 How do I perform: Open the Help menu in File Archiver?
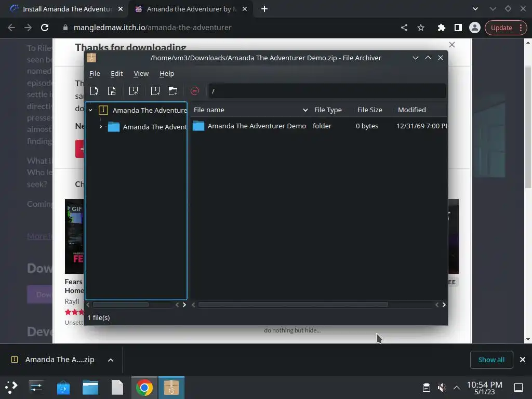pyautogui.click(x=167, y=74)
